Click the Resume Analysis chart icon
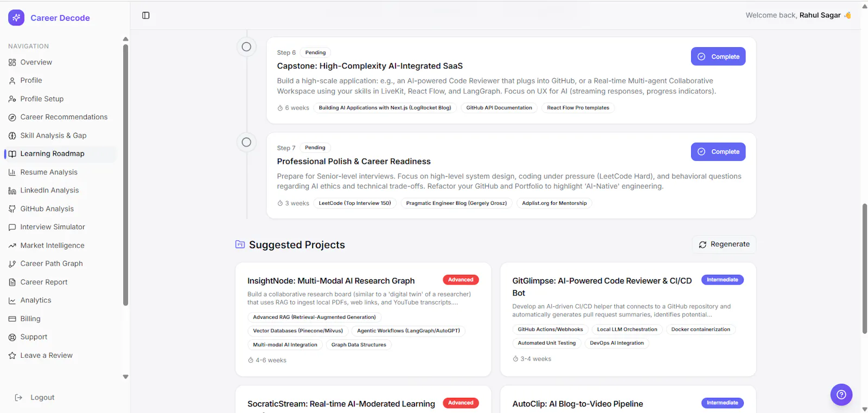 12,172
